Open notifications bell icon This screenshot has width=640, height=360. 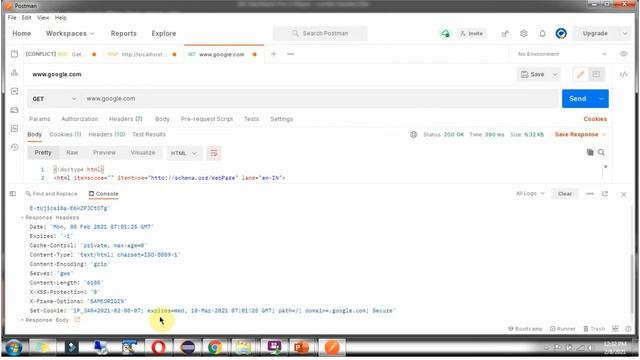pyautogui.click(x=542, y=33)
